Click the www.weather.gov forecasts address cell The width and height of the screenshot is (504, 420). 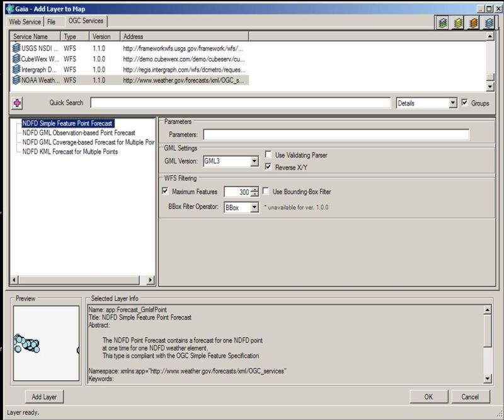pyautogui.click(x=183, y=80)
